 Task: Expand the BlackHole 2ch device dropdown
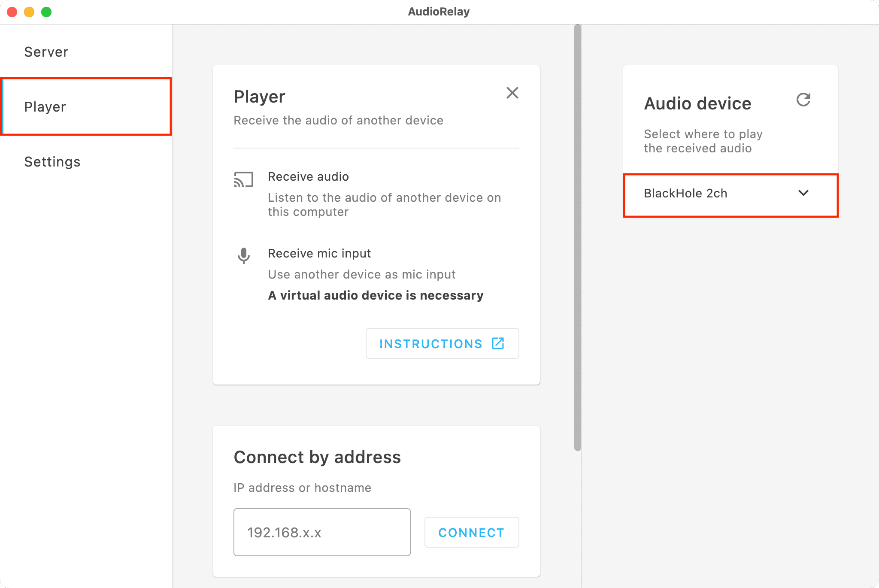(730, 194)
